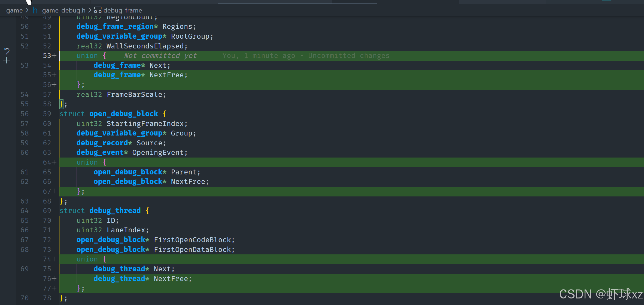The height and width of the screenshot is (305, 644).
Task: Click the Uncommitted changes blame text
Action: [x=349, y=56]
